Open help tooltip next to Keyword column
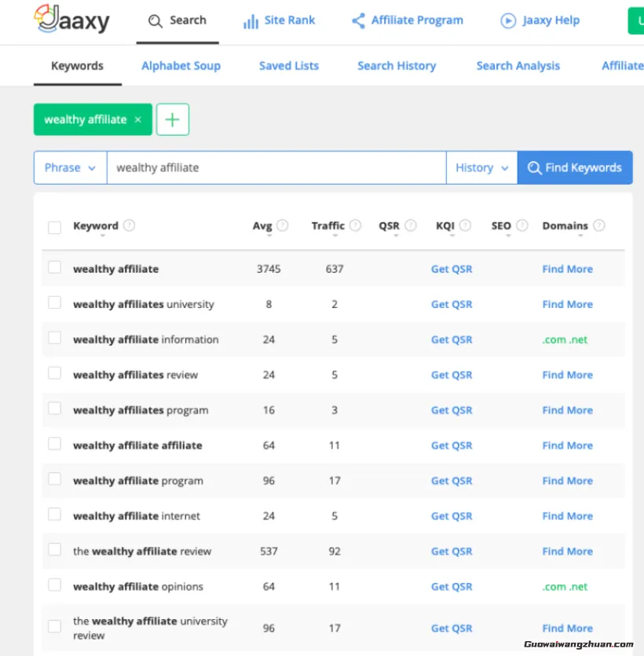644x656 pixels. (x=130, y=225)
